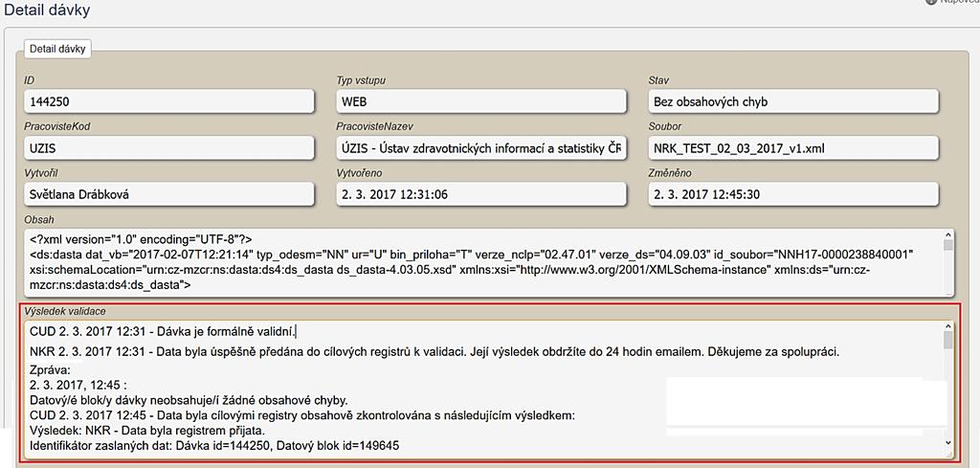Click the ID field containing 144250

tap(169, 101)
